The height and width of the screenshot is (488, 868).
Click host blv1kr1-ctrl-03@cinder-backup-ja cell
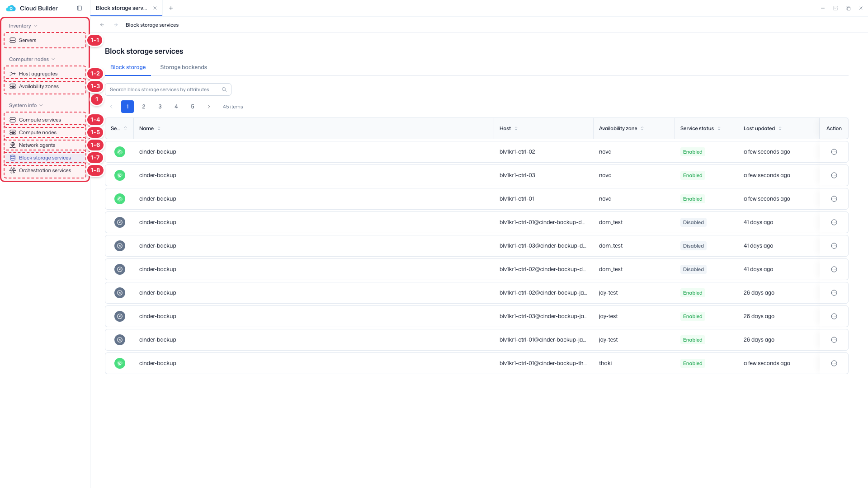(543, 316)
